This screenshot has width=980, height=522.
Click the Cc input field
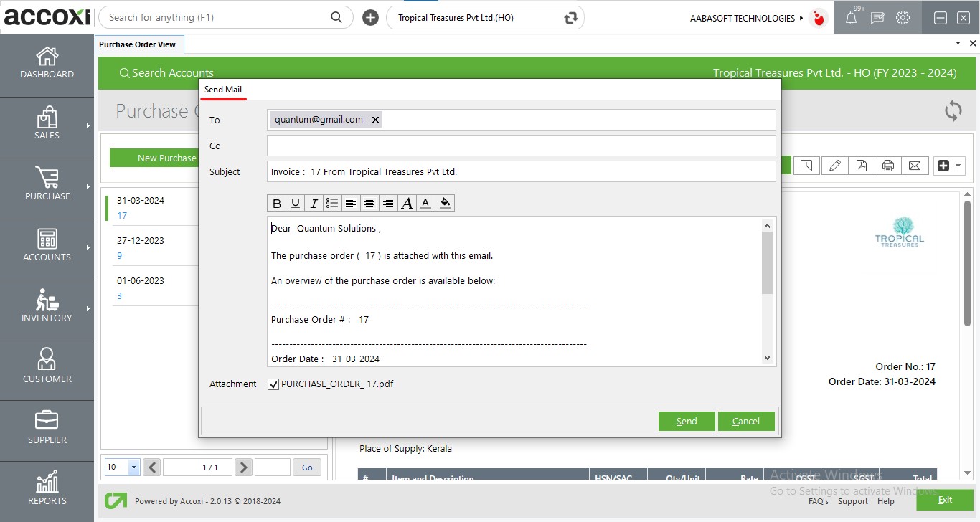tap(521, 146)
